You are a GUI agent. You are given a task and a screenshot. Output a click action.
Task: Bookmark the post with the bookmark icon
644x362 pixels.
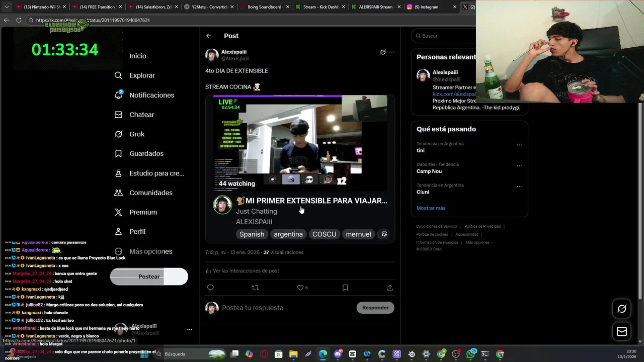(x=345, y=288)
